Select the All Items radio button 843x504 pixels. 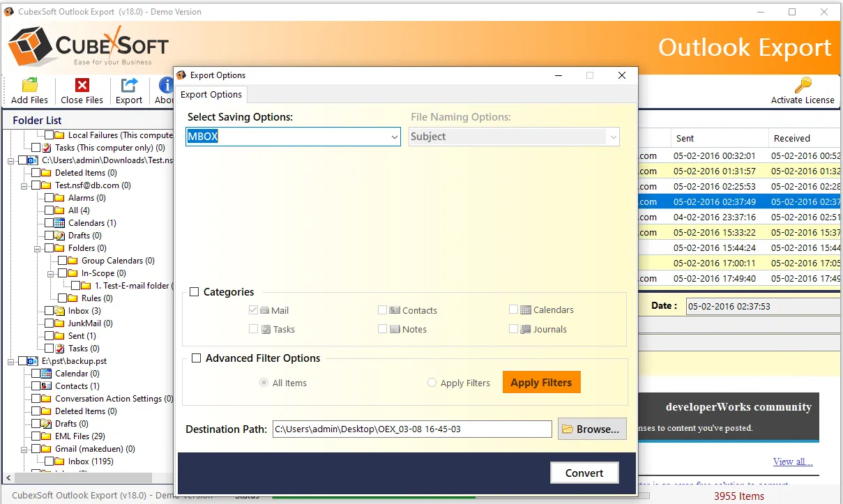click(264, 383)
